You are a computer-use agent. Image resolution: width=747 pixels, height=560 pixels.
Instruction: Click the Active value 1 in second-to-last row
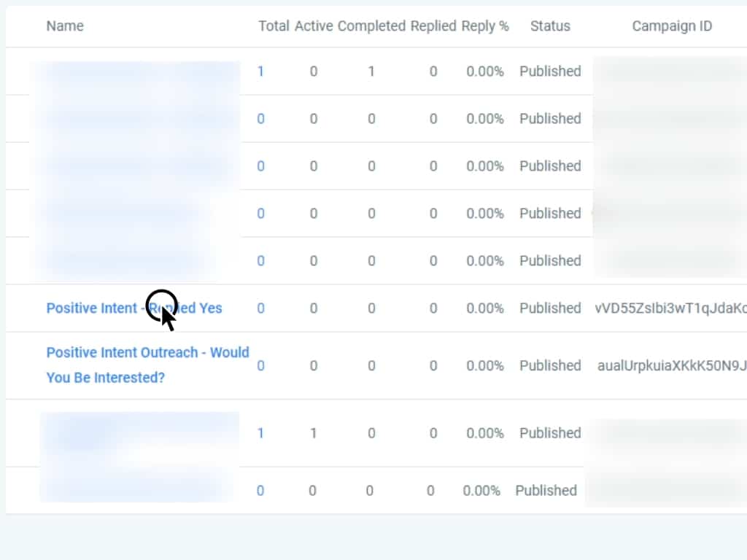coord(314,433)
